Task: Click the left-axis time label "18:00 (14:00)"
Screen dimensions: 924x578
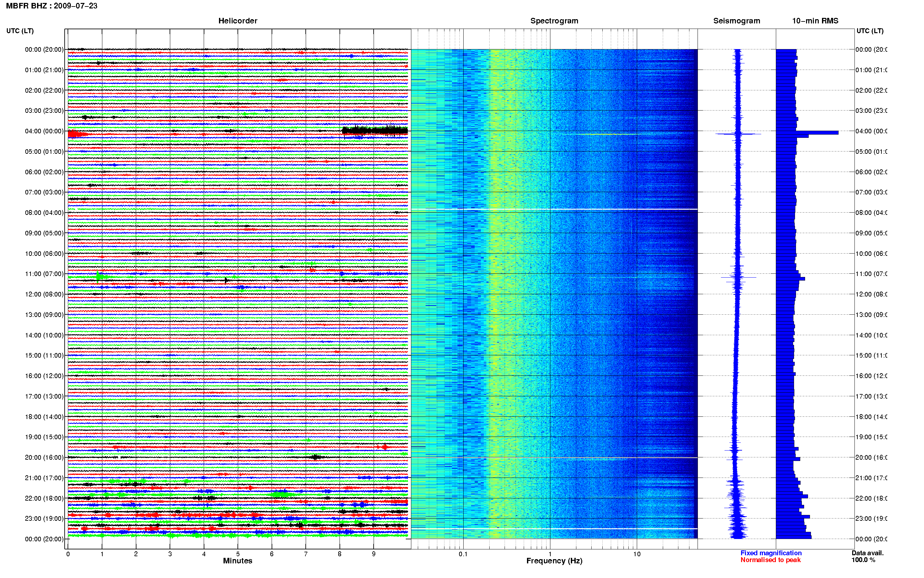Action: (x=44, y=417)
